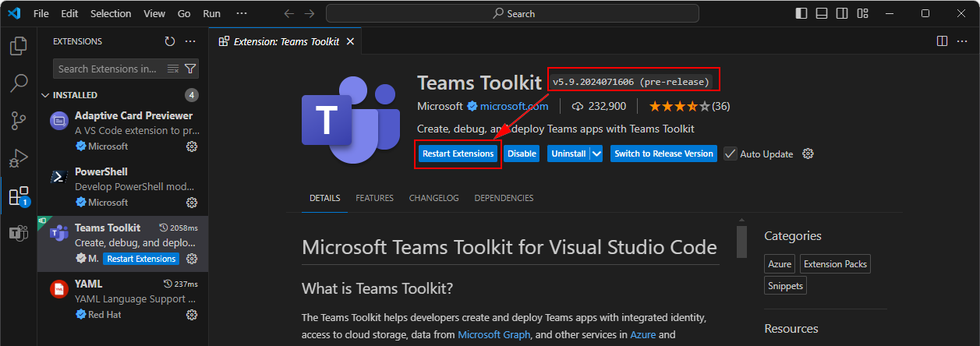Screen dimensions: 980x346
Task: Select the Azure category tag
Action: coord(780,264)
